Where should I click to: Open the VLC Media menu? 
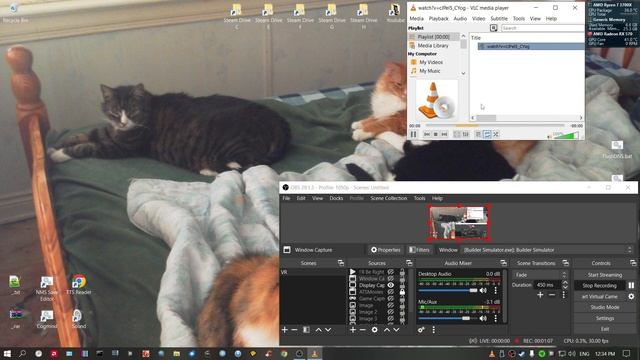(x=416, y=18)
